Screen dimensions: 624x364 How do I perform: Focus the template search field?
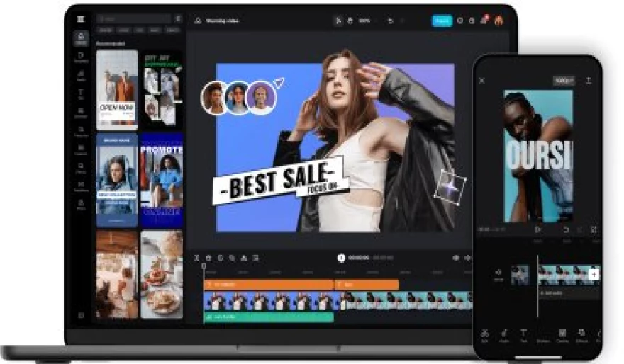(x=133, y=18)
